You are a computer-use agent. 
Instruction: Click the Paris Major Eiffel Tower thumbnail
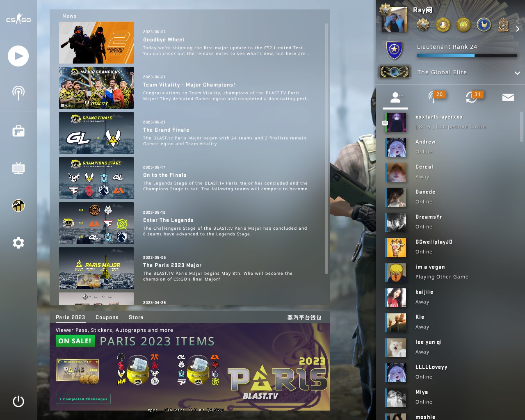click(96, 268)
